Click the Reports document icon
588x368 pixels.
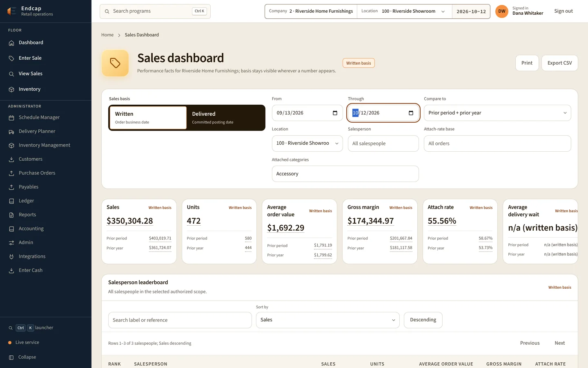pyautogui.click(x=11, y=215)
